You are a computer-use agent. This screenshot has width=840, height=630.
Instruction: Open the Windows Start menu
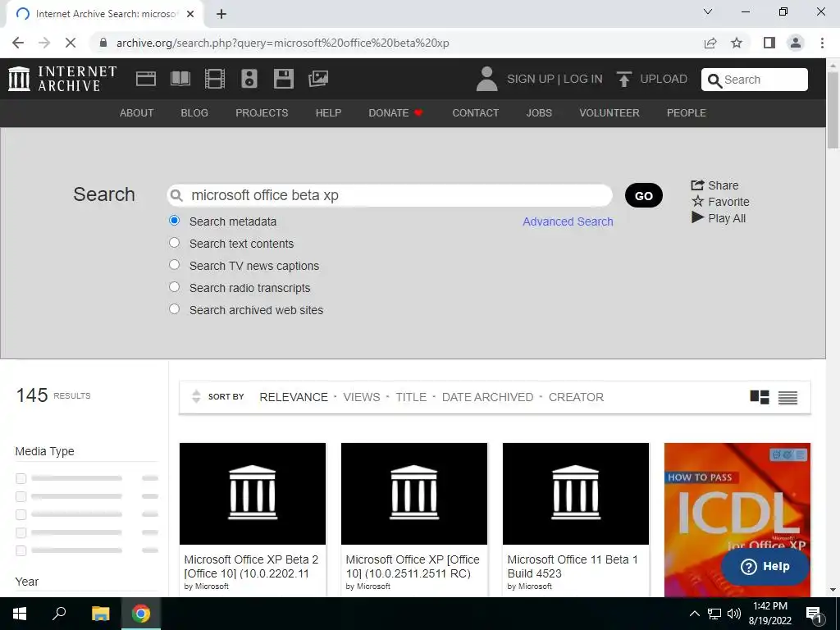[x=20, y=614]
